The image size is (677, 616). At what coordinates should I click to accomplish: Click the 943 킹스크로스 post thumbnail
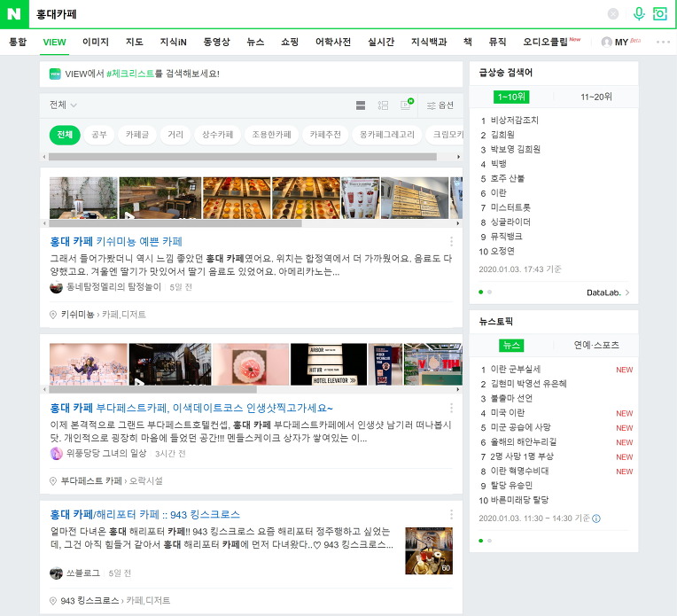point(429,550)
